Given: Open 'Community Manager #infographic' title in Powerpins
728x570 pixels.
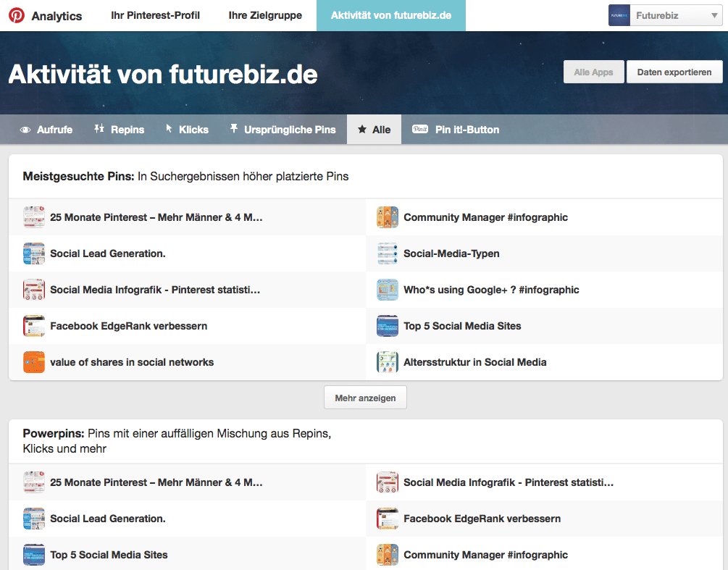Looking at the screenshot, I should 485,555.
